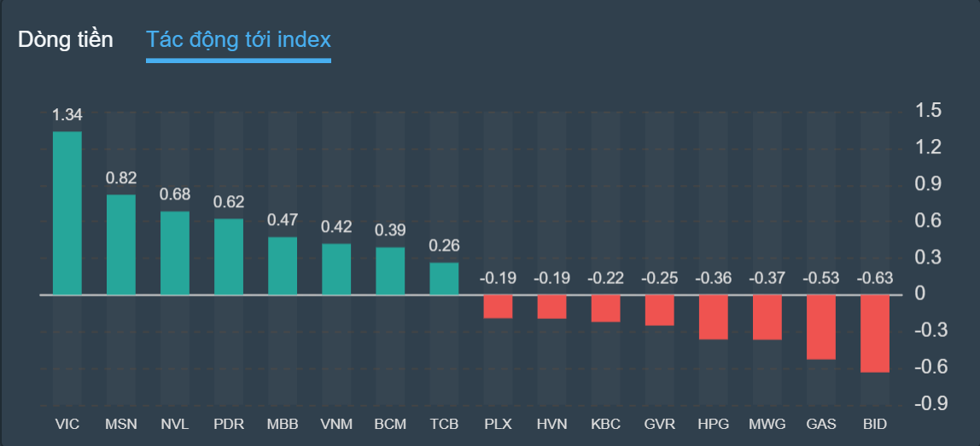Click the KBC red bar
Viewport: 980px width, 446px height.
[x=605, y=309]
